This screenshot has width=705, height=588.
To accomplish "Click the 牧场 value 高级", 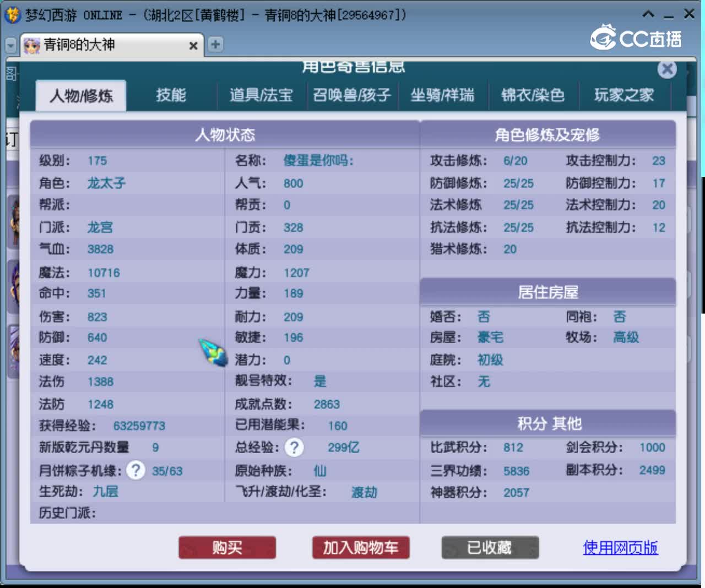I will click(x=626, y=337).
